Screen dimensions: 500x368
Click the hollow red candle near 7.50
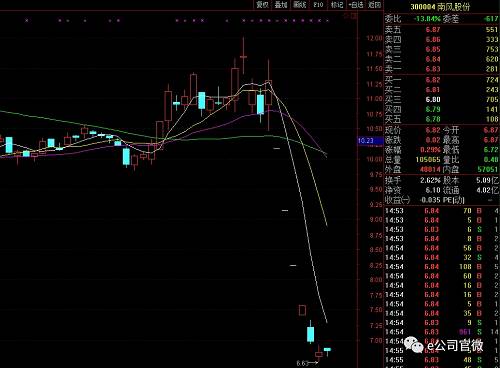(x=302, y=310)
